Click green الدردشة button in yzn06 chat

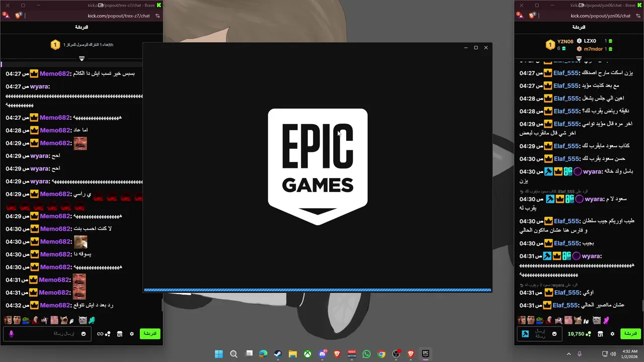630,334
